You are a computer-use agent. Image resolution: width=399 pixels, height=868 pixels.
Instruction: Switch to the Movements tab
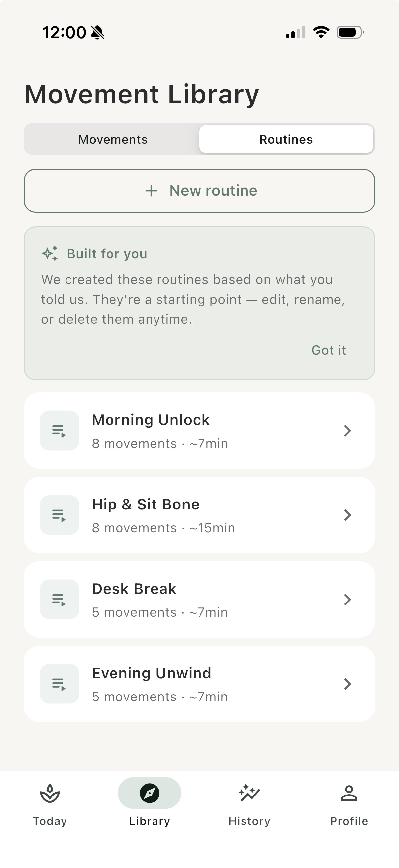click(112, 139)
